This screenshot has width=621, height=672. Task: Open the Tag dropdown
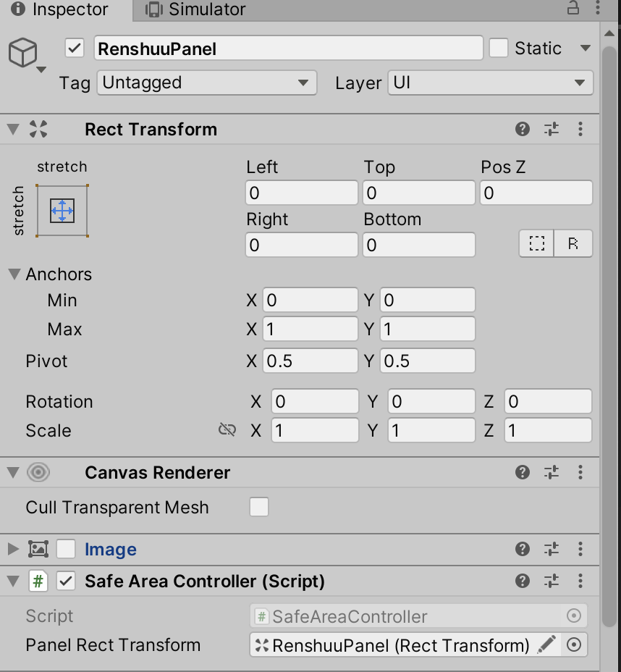coord(206,83)
